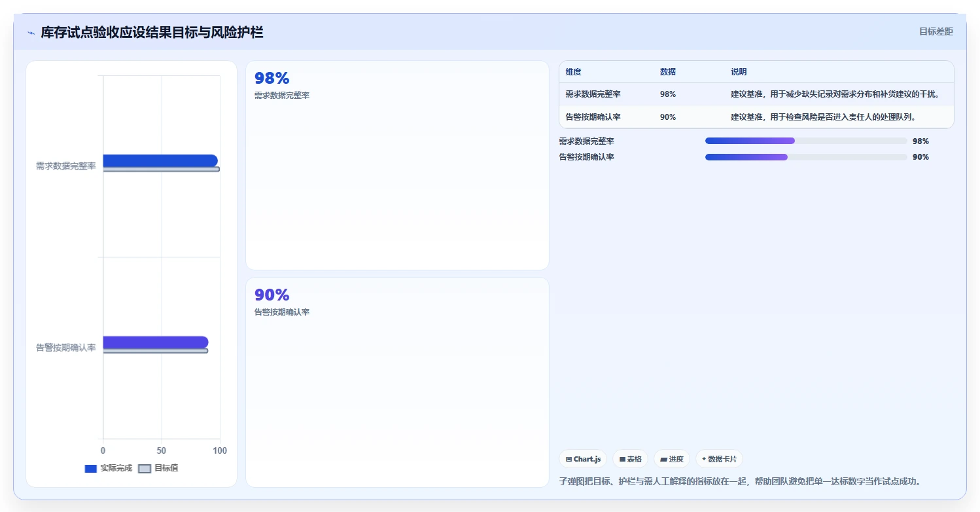This screenshot has width=980, height=512.
Task: Click 需求数据完整率 label left of progress bar
Action: [587, 141]
